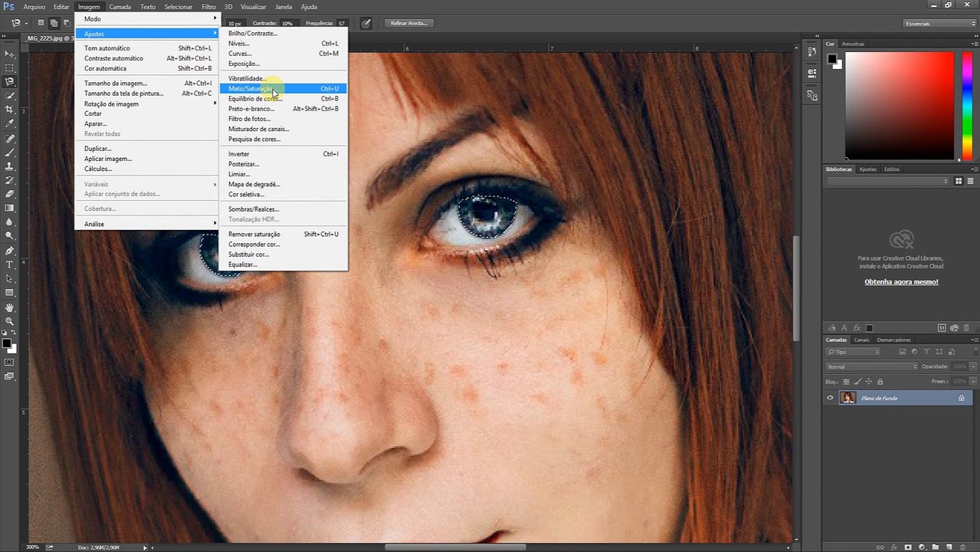This screenshot has width=980, height=552.
Task: Choose Tamanho da imagem menu item
Action: pos(148,84)
